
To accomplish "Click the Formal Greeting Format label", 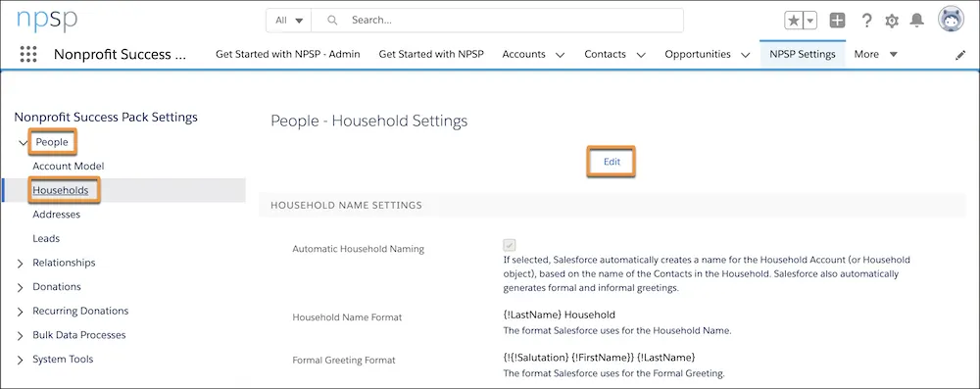I will pyautogui.click(x=344, y=360).
